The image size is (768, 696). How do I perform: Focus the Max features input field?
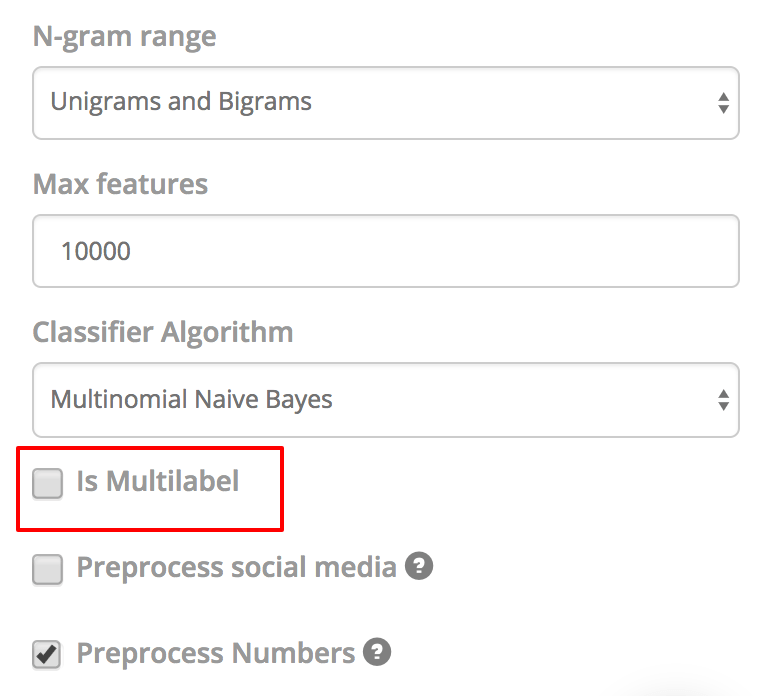(385, 250)
